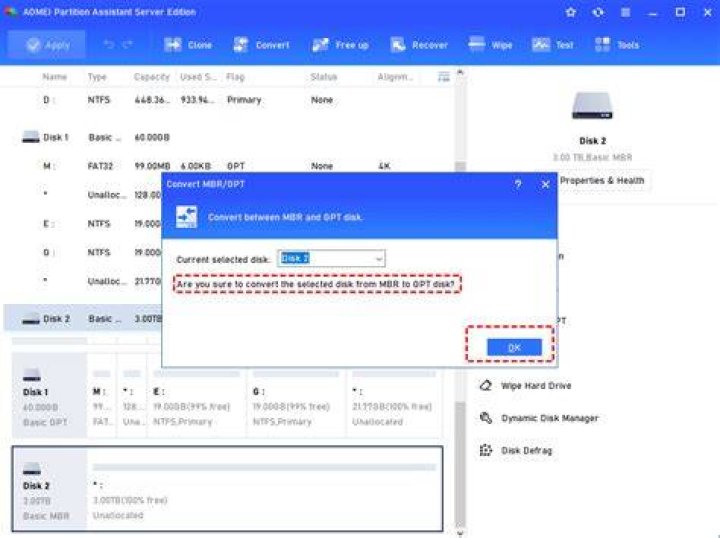Click the Name column header
720x538 pixels.
coord(55,77)
